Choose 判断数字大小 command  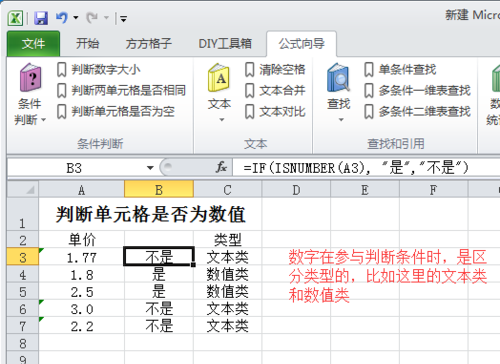point(98,70)
